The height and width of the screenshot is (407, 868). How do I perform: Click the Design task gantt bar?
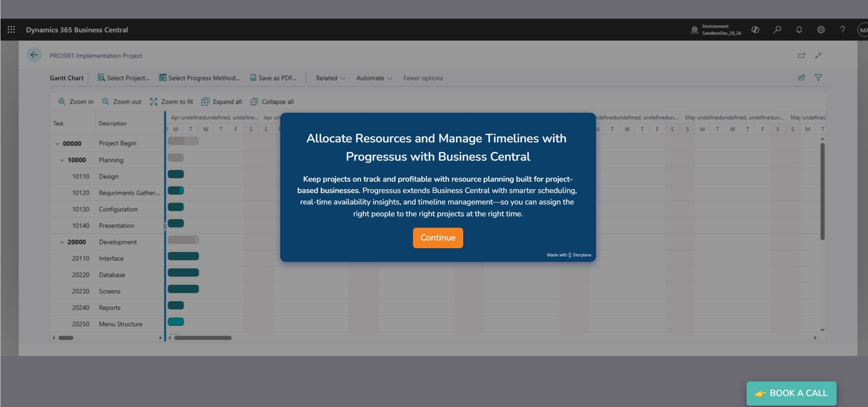pyautogui.click(x=176, y=174)
